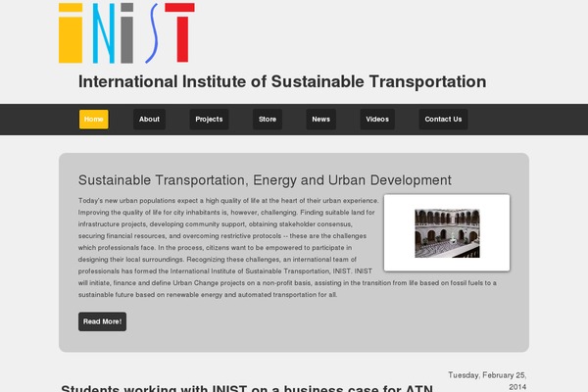Open the International Institute of Sustainable Transportation title
588x392 pixels.
[x=282, y=81]
